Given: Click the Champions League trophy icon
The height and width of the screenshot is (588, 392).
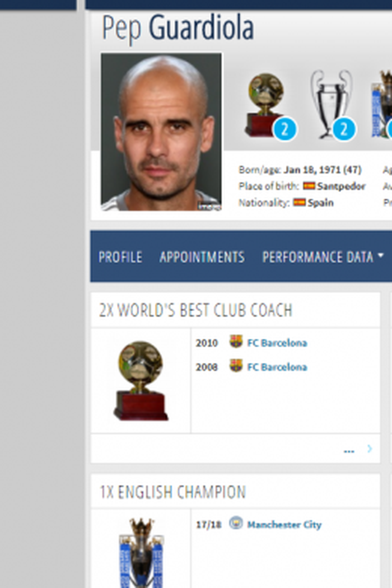Looking at the screenshot, I should [332, 104].
